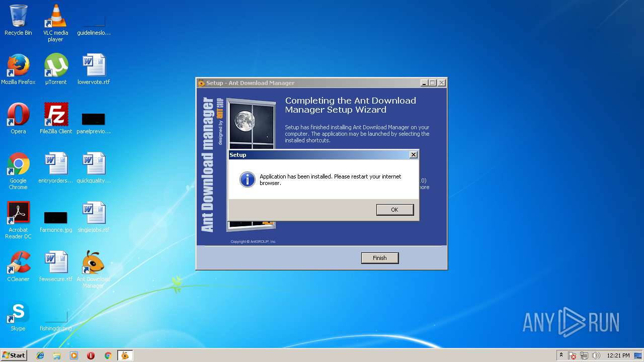Viewport: 644px width, 362px height.
Task: Select entryorders... document icon
Action: click(x=56, y=168)
